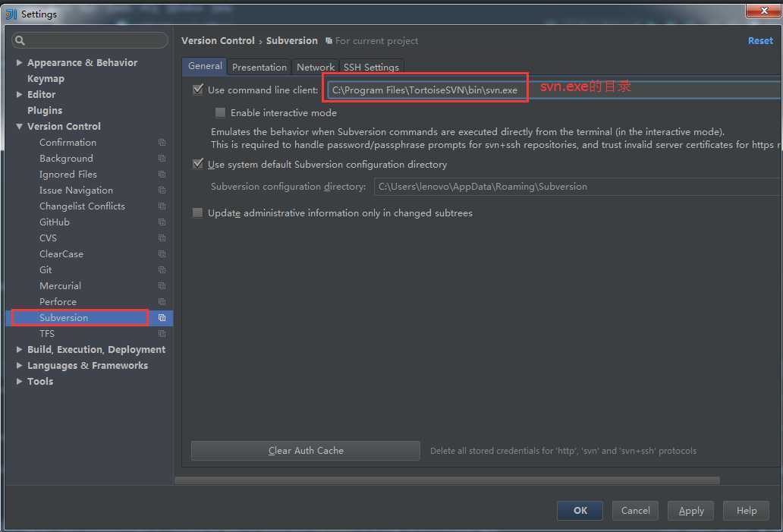Uncheck Use command line client checkbox
783x532 pixels.
[x=198, y=90]
